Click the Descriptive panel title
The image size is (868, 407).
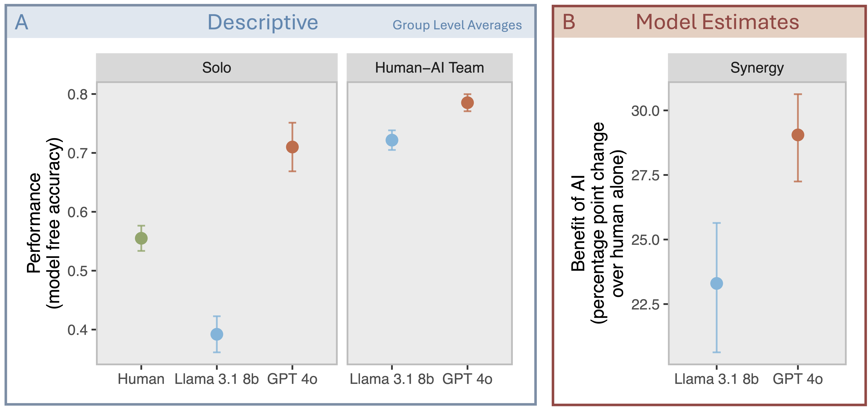262,22
